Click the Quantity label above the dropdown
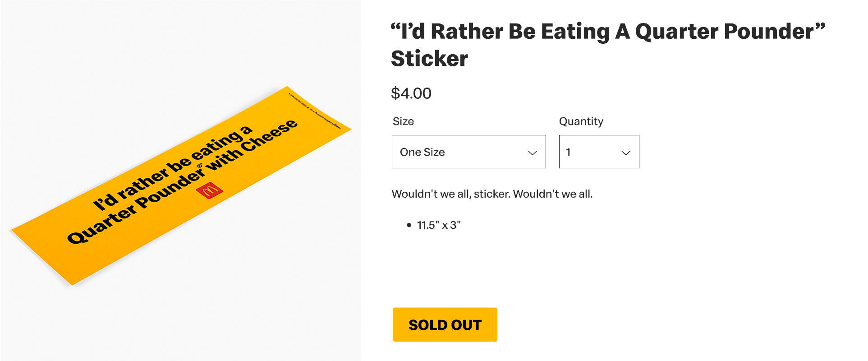 point(581,121)
